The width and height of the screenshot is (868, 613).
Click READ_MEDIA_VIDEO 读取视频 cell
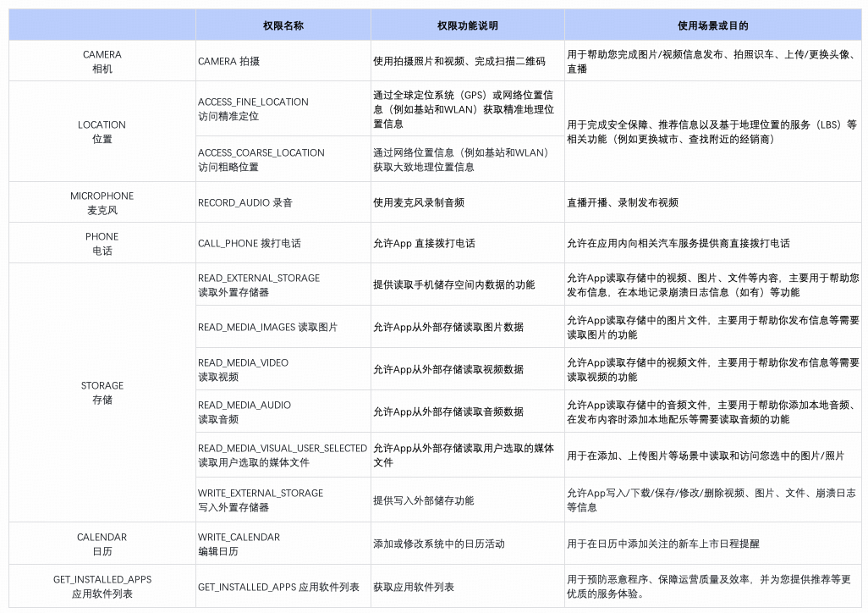click(x=283, y=370)
